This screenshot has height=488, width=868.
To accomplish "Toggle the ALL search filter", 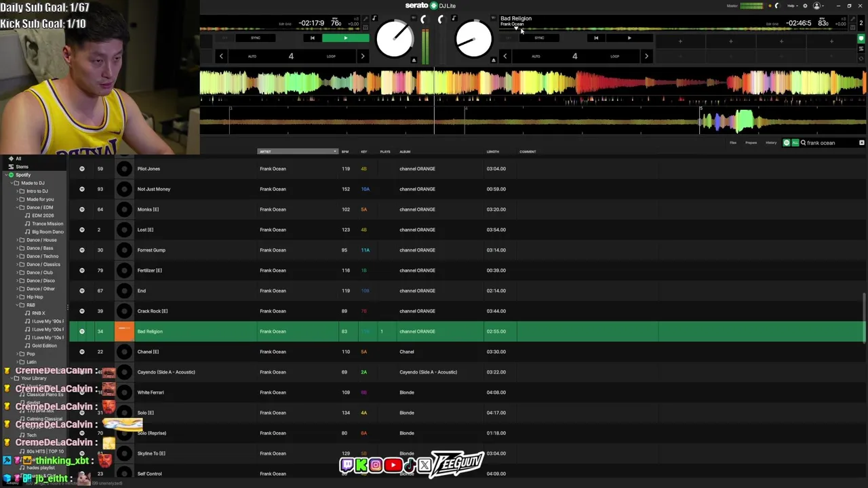I will [x=795, y=143].
